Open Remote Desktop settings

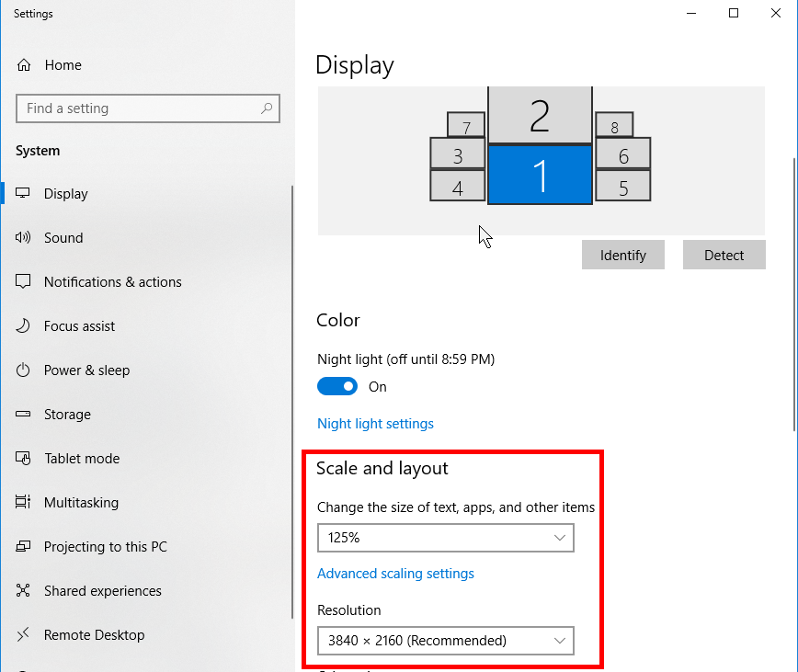pyautogui.click(x=94, y=635)
